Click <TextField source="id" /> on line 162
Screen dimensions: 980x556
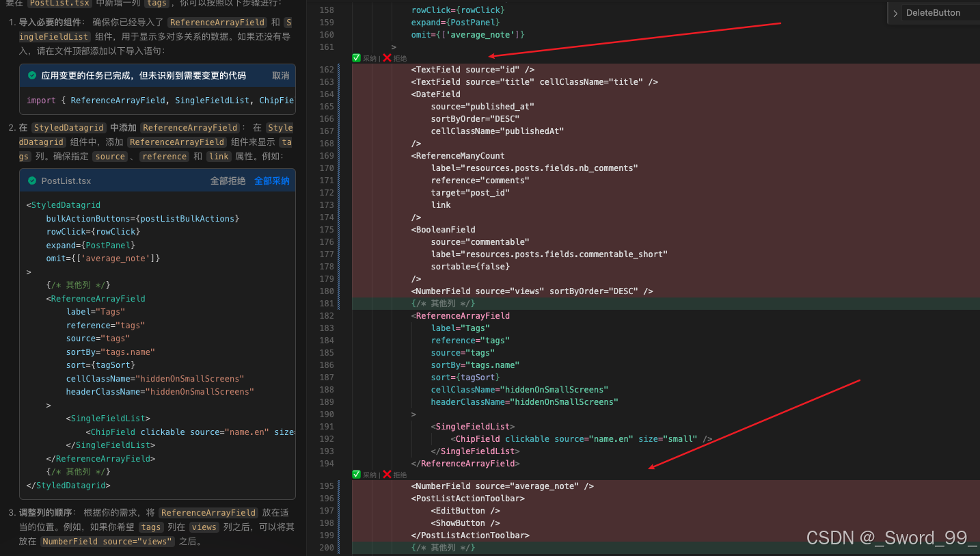click(x=473, y=70)
